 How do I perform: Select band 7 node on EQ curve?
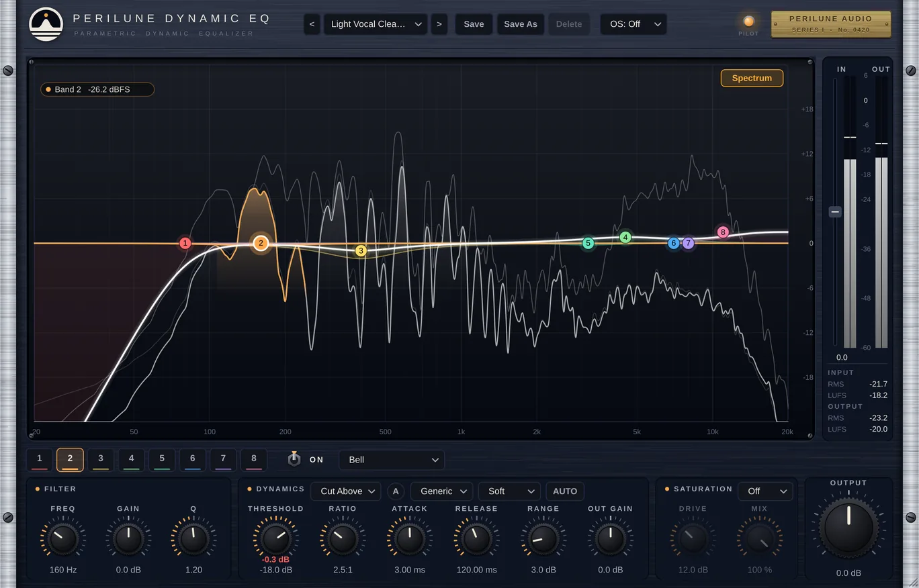coord(688,243)
